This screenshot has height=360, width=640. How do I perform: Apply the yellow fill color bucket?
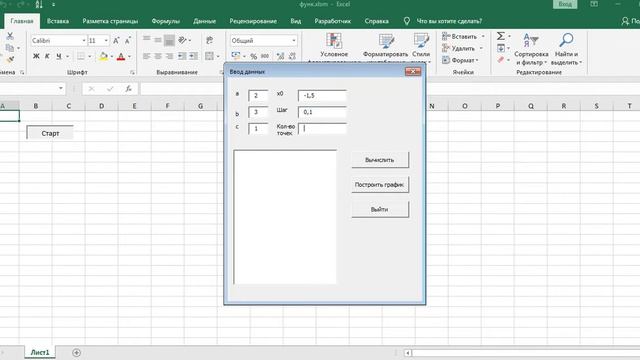103,56
